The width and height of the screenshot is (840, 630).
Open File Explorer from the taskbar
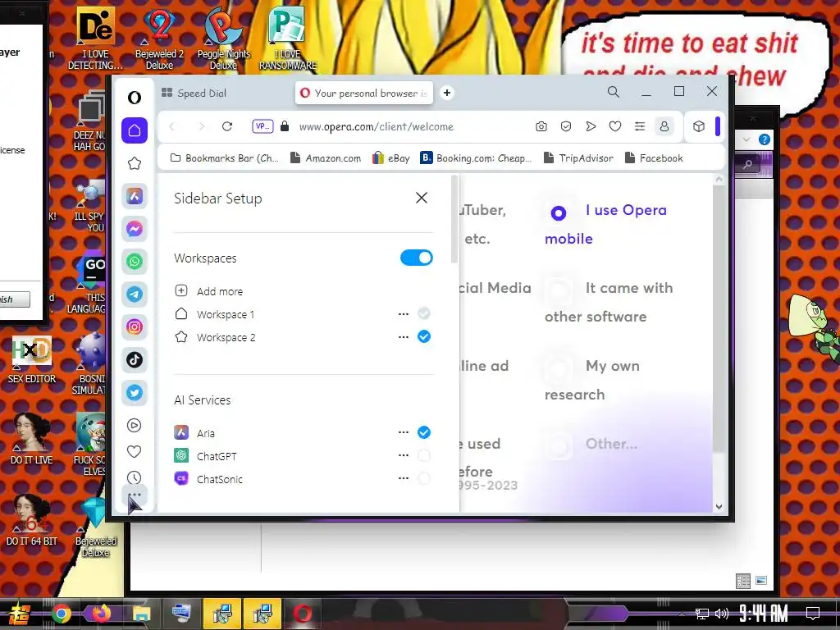coord(141,614)
